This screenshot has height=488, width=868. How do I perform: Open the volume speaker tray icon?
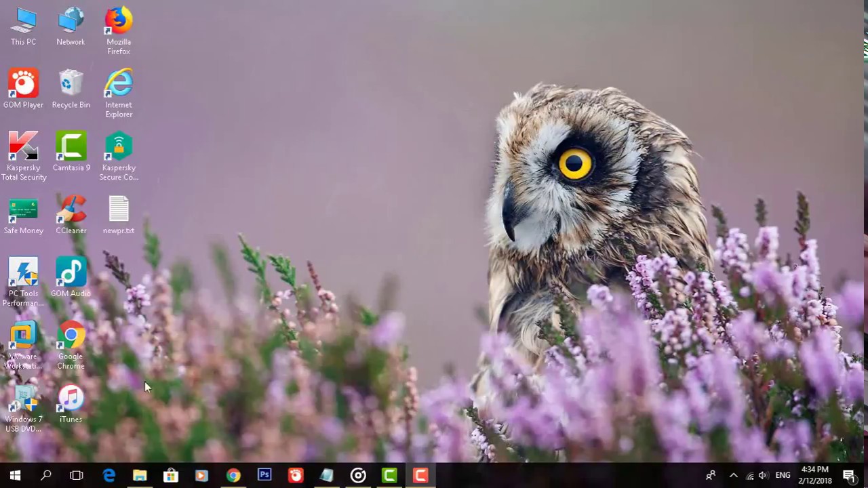tap(764, 476)
